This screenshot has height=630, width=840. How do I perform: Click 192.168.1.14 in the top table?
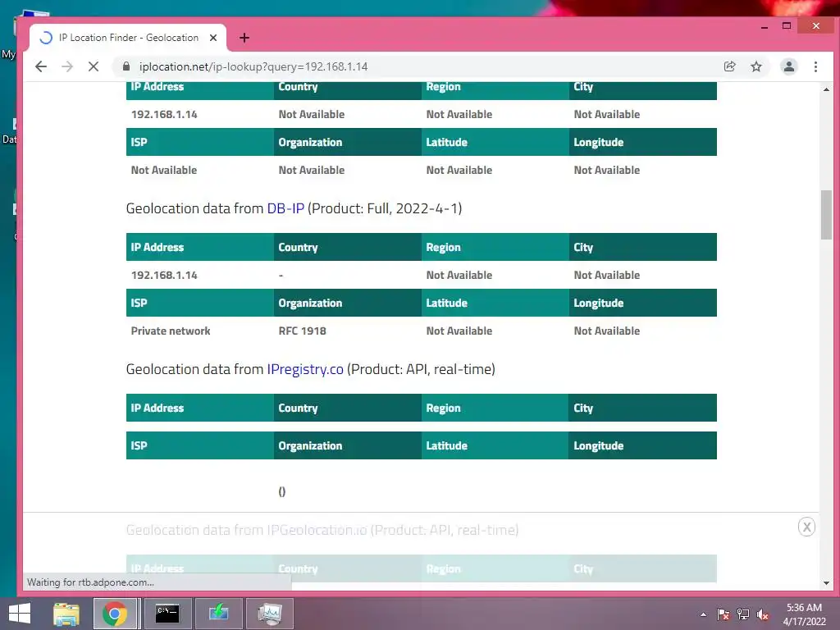pyautogui.click(x=164, y=114)
